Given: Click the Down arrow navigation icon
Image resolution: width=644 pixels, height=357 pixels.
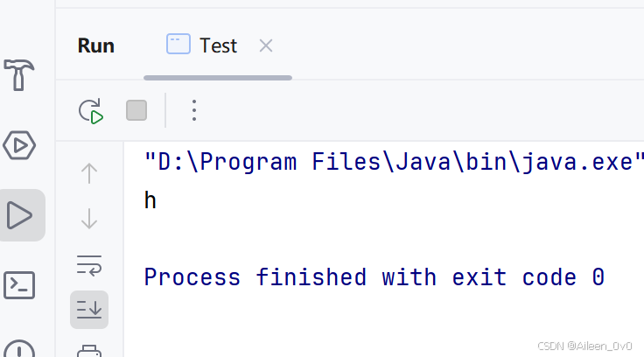Looking at the screenshot, I should point(89,219).
